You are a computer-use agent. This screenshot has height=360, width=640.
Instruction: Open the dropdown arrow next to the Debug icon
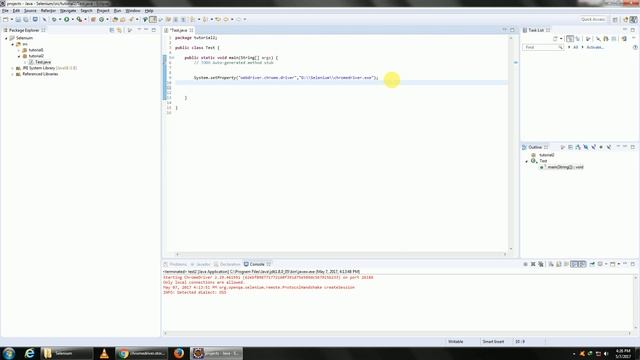pyautogui.click(x=60, y=19)
